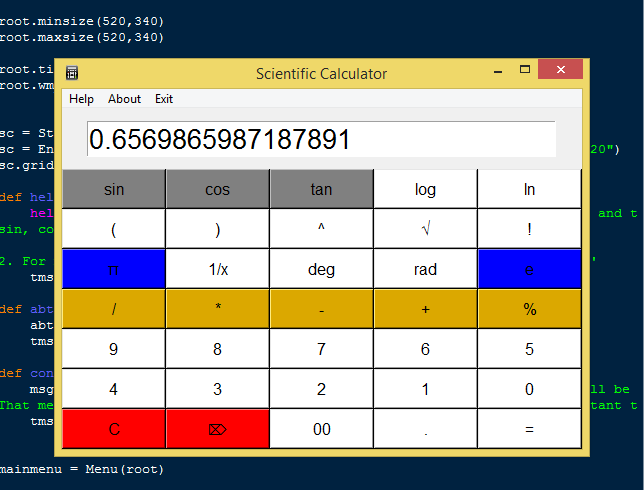Open the About menu
Image resolution: width=644 pixels, height=490 pixels.
pos(124,99)
